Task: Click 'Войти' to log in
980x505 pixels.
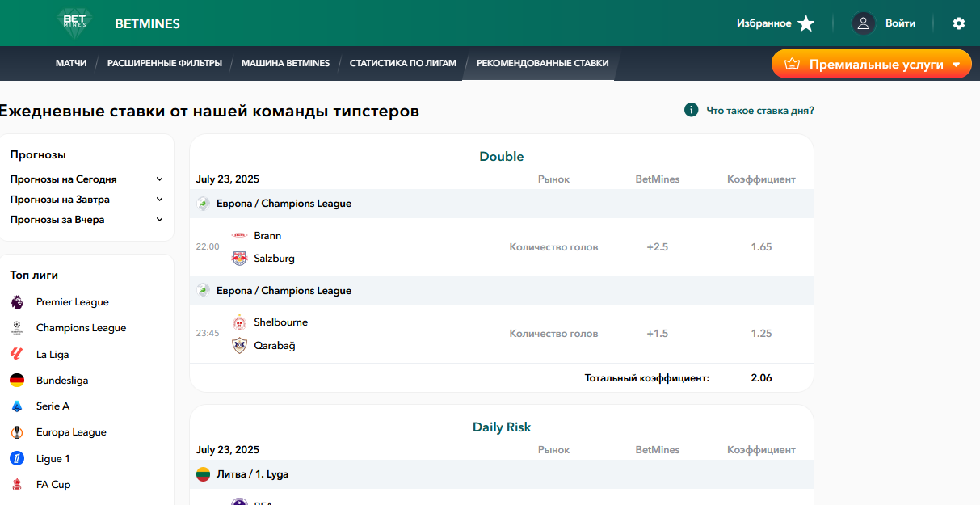Action: coord(900,23)
